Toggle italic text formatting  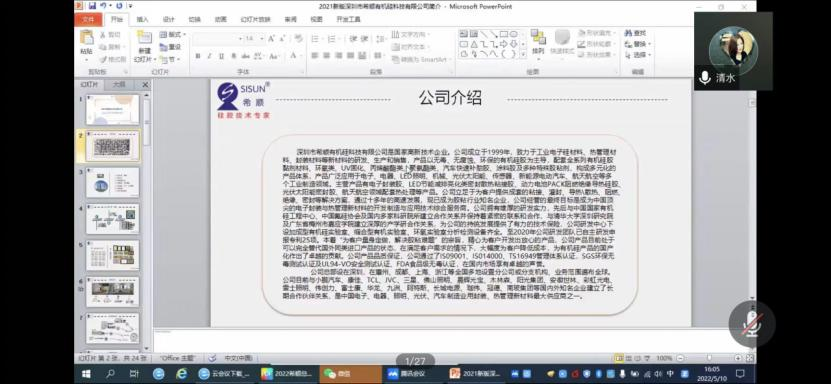coord(209,56)
